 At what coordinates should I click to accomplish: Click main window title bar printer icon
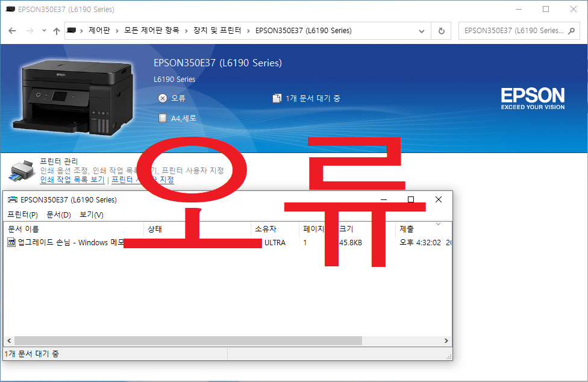[10, 9]
